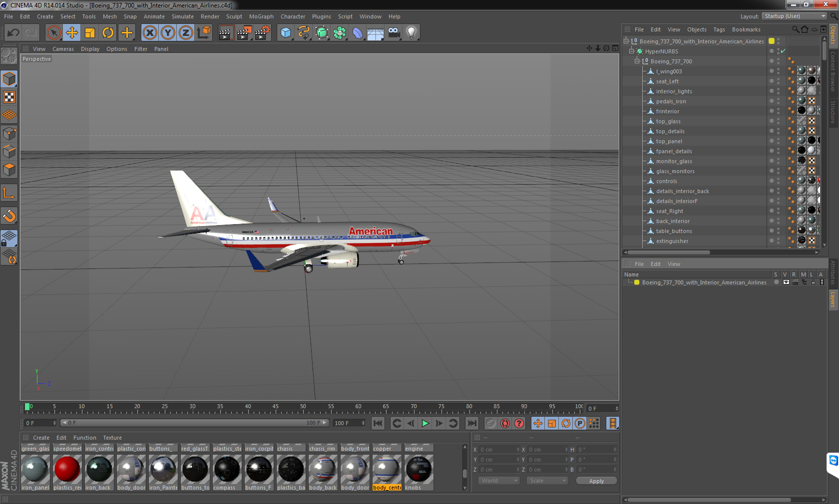Image resolution: width=839 pixels, height=504 pixels.
Task: Add a Cube primitive object
Action: pyautogui.click(x=286, y=33)
